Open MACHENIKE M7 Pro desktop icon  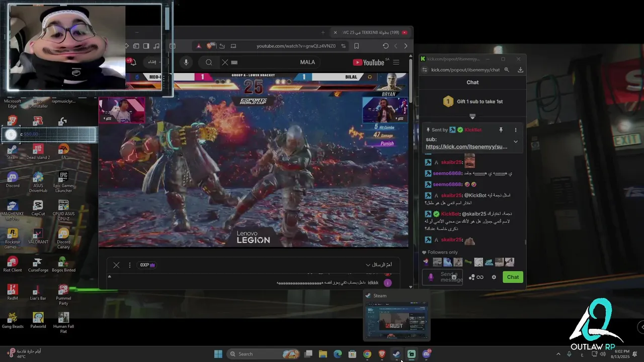pos(13,210)
